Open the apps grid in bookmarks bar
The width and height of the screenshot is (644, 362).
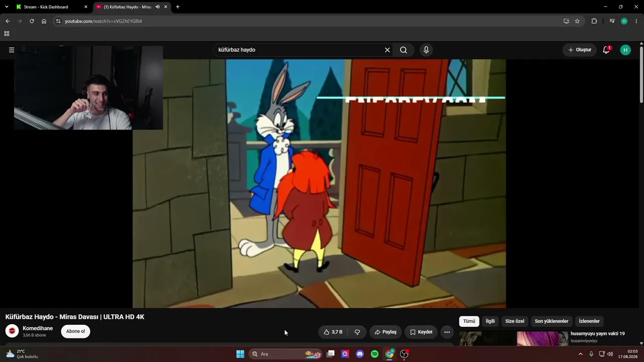[7, 34]
